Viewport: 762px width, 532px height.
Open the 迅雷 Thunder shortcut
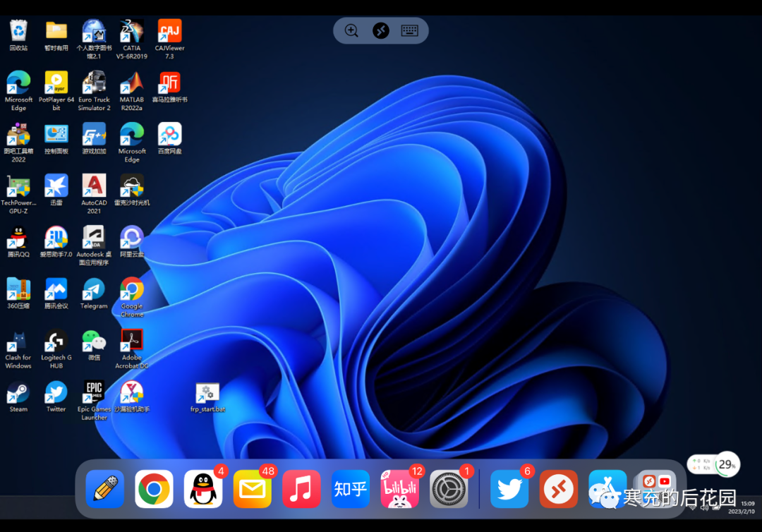[56, 190]
